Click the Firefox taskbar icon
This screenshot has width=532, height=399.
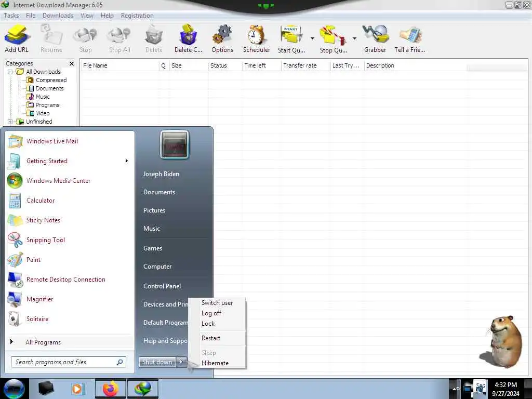(x=110, y=389)
